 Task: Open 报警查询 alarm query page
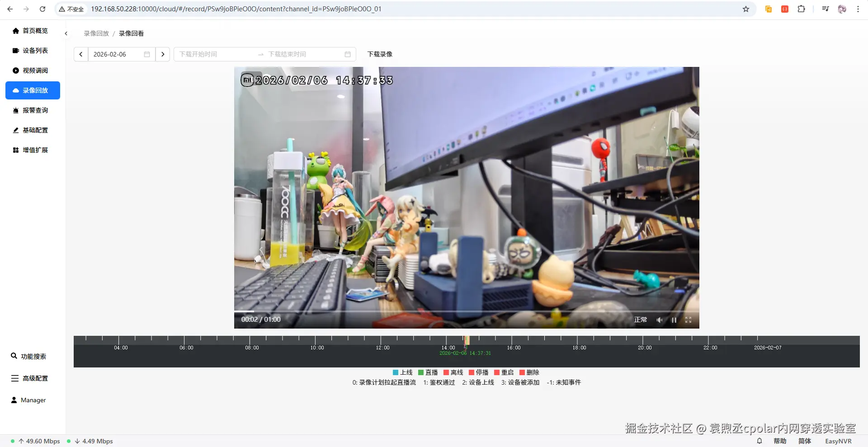[30, 110]
